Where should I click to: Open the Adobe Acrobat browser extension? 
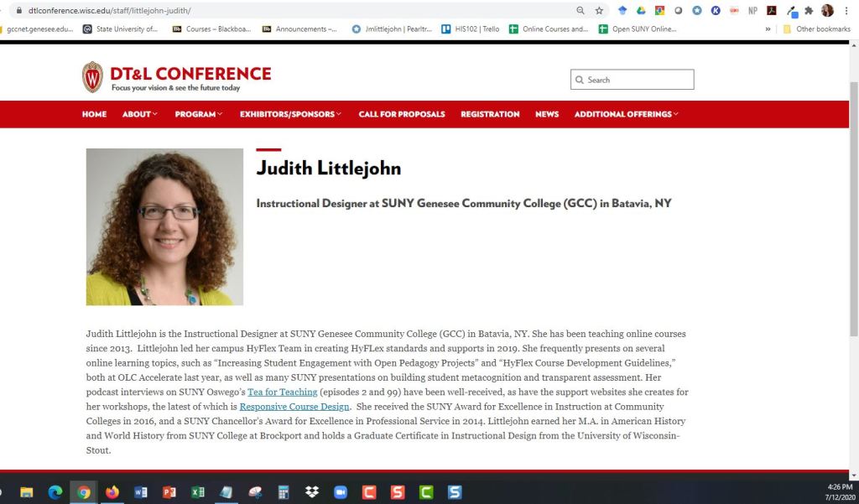[x=771, y=11]
